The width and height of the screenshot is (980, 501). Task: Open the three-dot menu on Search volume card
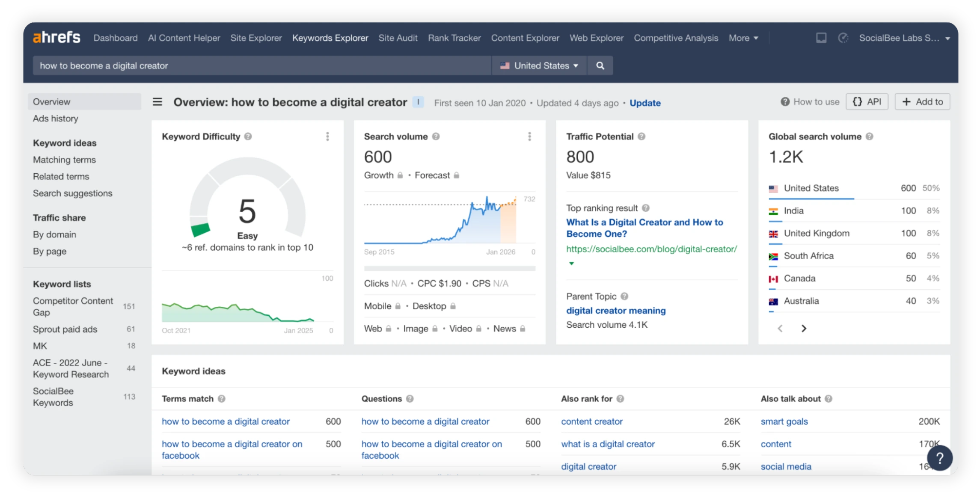(529, 136)
